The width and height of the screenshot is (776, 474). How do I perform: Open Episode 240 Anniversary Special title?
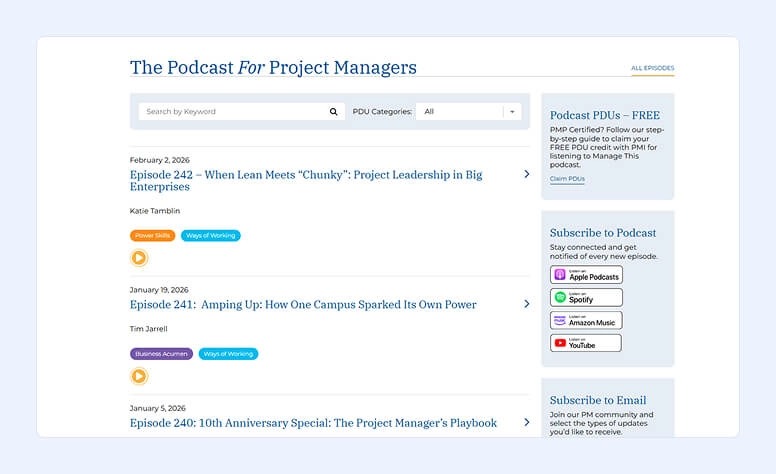[313, 423]
